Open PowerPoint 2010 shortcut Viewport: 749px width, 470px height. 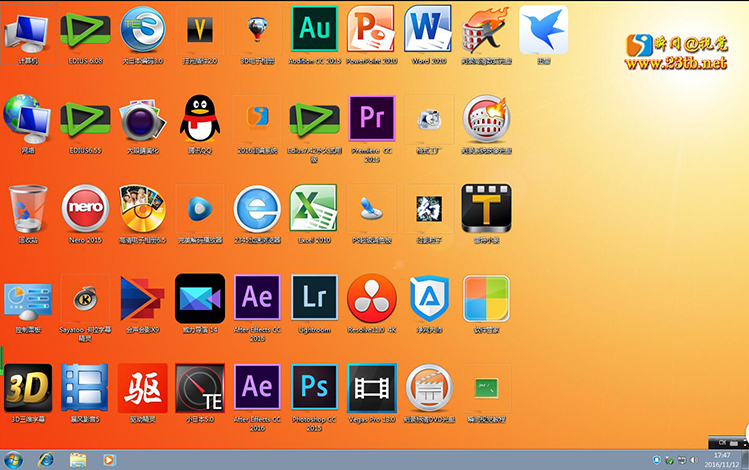[x=371, y=29]
